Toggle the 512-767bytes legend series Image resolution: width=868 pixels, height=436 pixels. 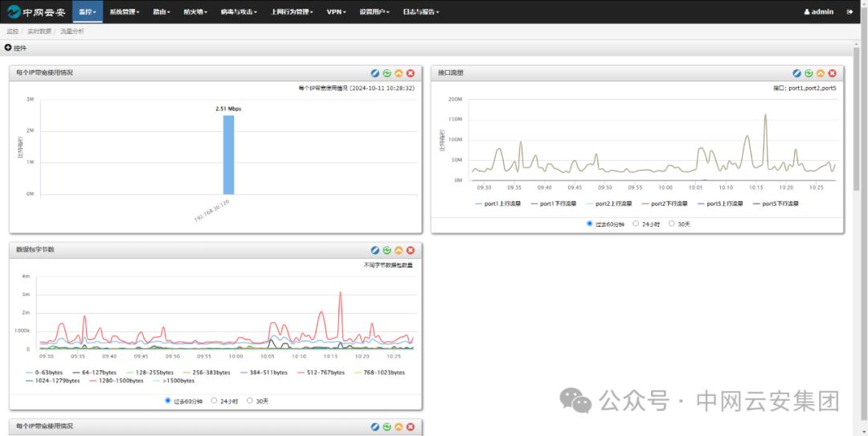tap(321, 372)
